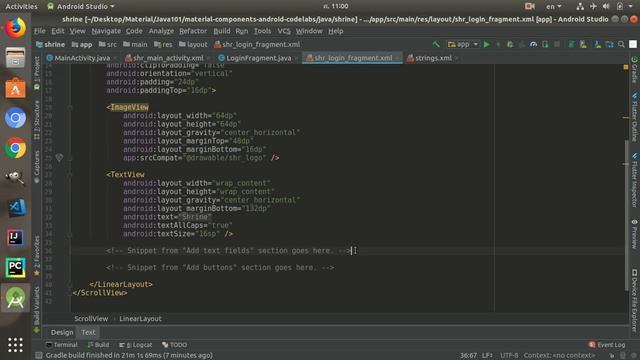Screen dimensions: 640x360
Task: Launch Chromium from the dock
Action: [16, 118]
